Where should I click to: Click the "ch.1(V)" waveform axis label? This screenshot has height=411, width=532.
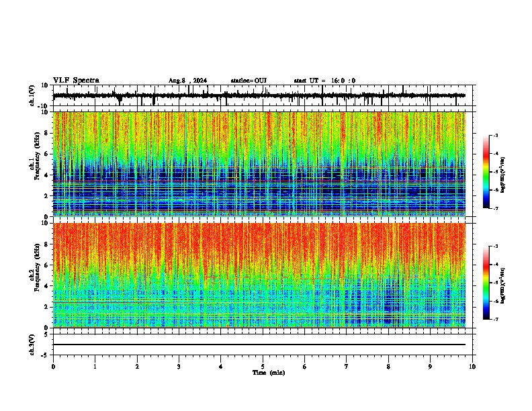coord(32,95)
